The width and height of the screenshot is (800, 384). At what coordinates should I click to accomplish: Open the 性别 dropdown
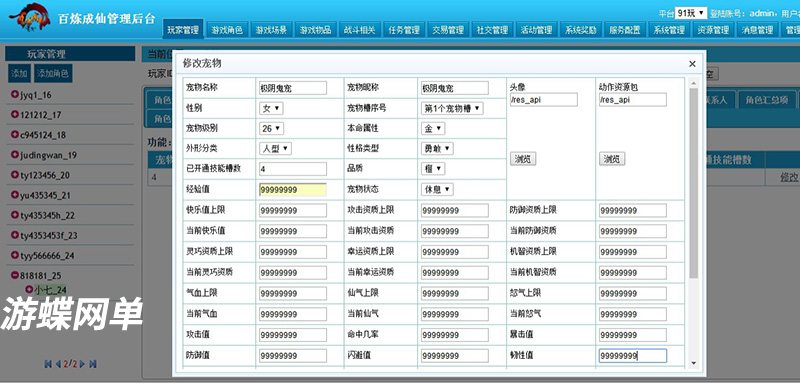coord(271,108)
